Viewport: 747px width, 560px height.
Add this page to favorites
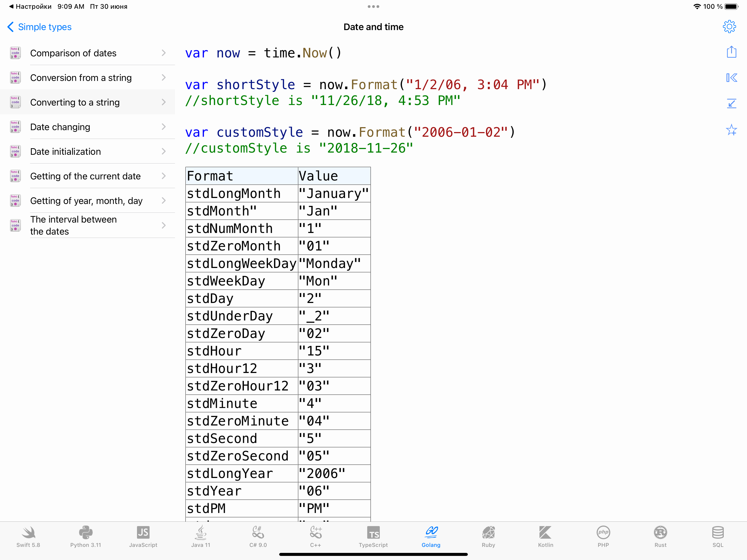pyautogui.click(x=731, y=130)
